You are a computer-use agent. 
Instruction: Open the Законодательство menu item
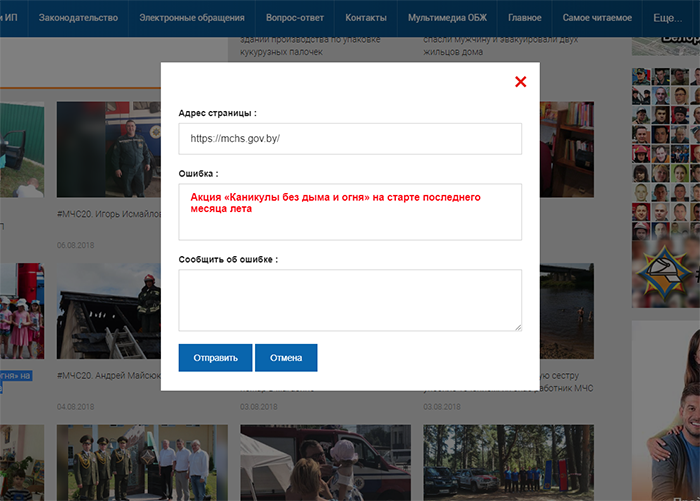click(x=78, y=18)
